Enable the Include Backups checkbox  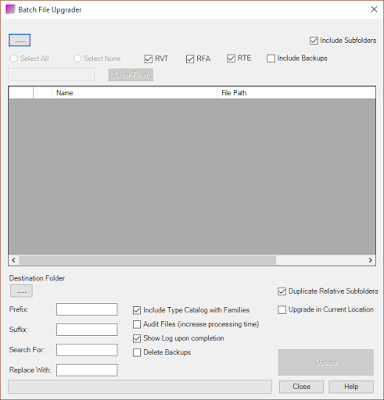click(271, 59)
